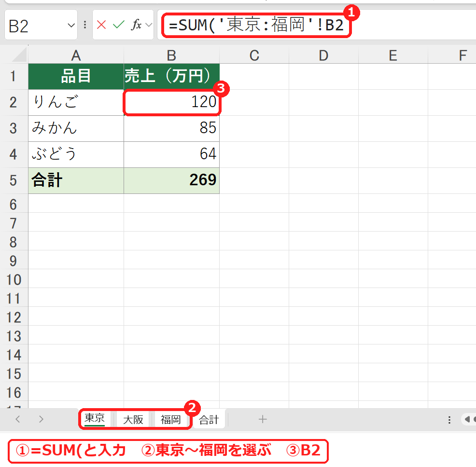This screenshot has width=476, height=467.
Task: Select the cell with value 120
Action: [x=171, y=102]
